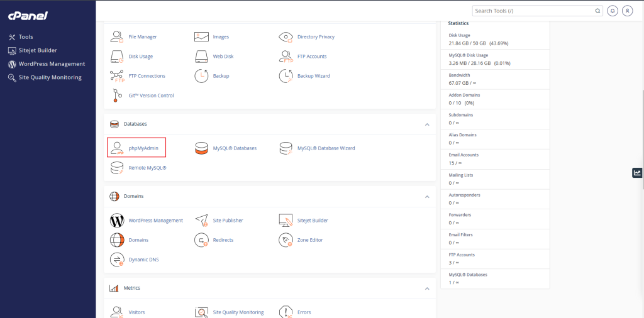Click the search magnifier icon
Viewport: 644px width, 318px height.
tap(597, 11)
